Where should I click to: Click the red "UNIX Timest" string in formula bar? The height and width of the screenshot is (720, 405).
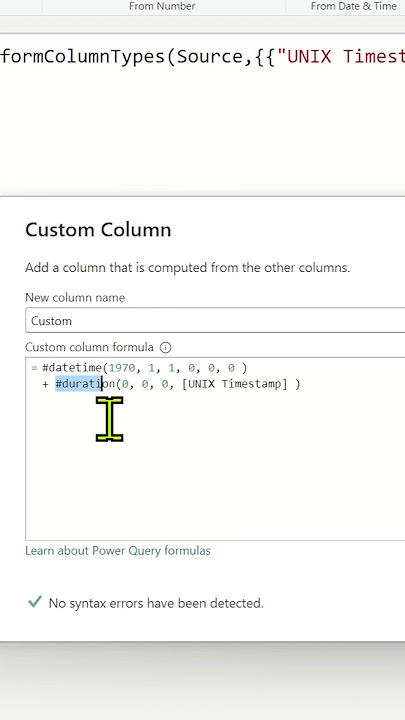(345, 56)
